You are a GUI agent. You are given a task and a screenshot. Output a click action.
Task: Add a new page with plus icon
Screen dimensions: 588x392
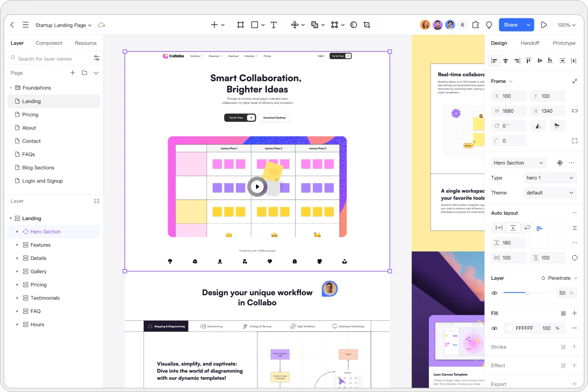point(73,73)
